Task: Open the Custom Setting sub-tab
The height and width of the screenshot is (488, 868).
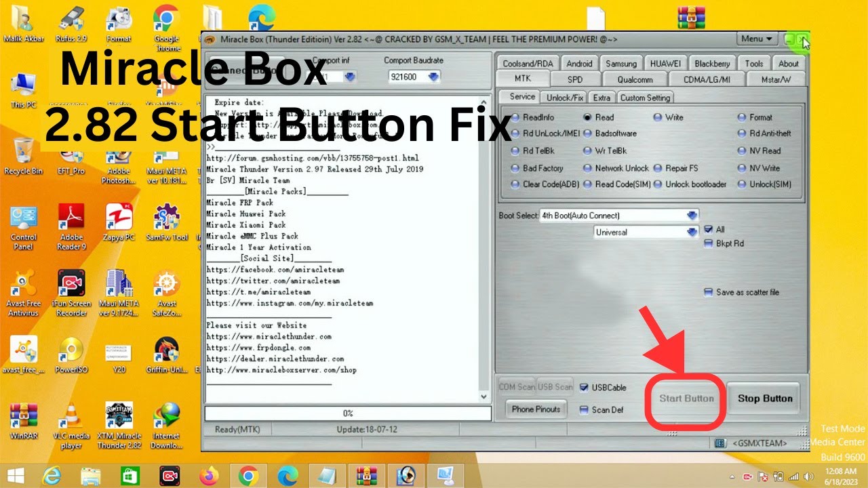Action: [645, 98]
